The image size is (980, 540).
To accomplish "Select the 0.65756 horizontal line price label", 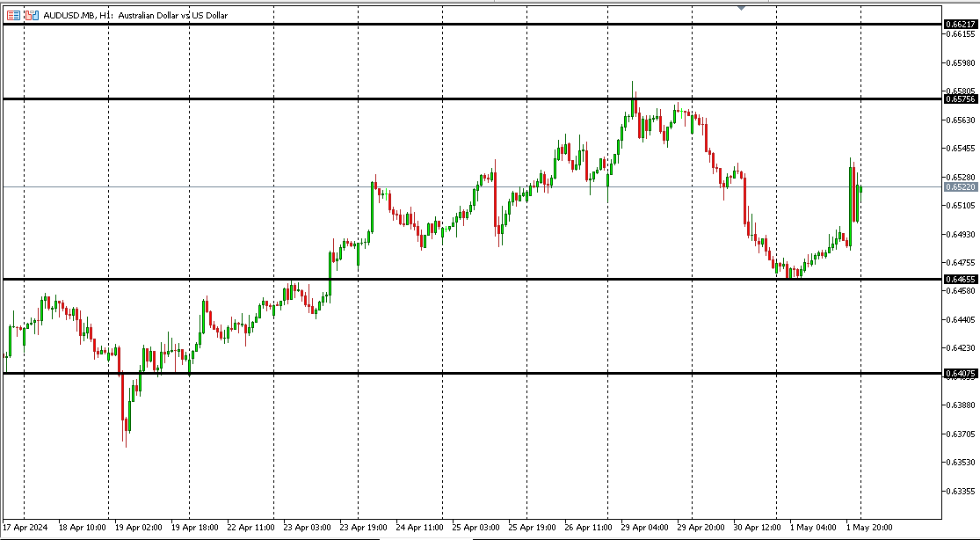I will click(960, 99).
